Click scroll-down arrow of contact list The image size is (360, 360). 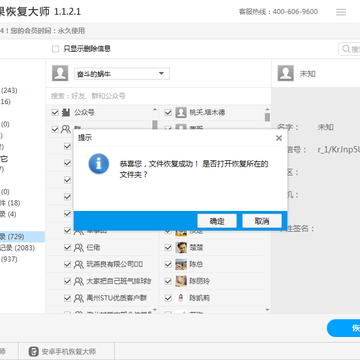(x=267, y=310)
